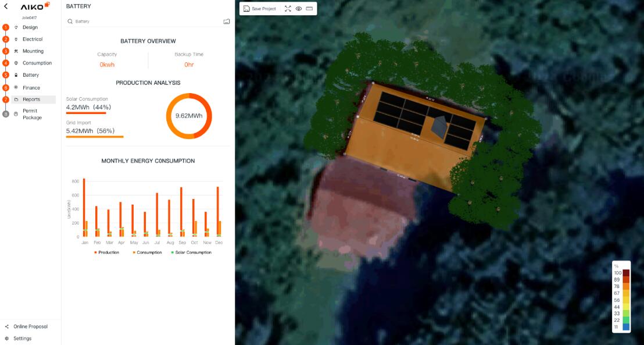Select the ruler measurement tool

point(309,9)
